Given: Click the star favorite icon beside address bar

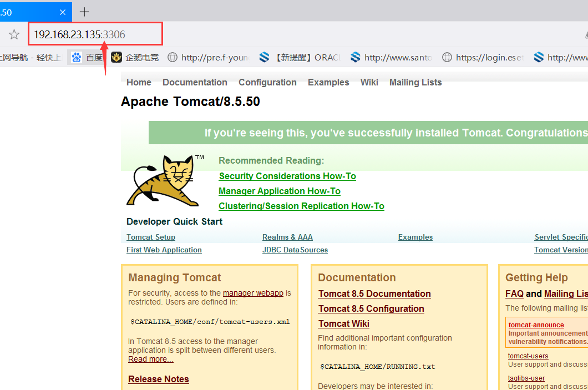Looking at the screenshot, I should coord(14,34).
